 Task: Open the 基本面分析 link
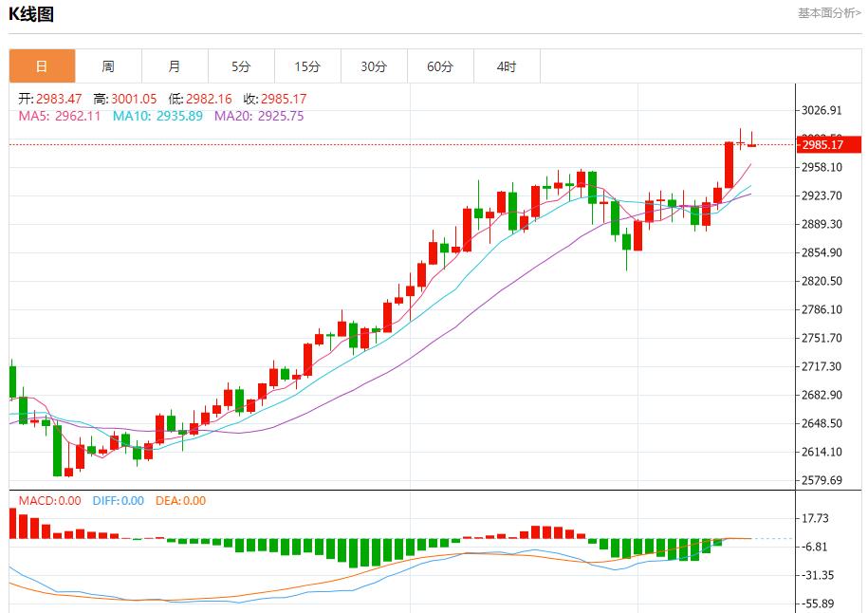tap(829, 13)
